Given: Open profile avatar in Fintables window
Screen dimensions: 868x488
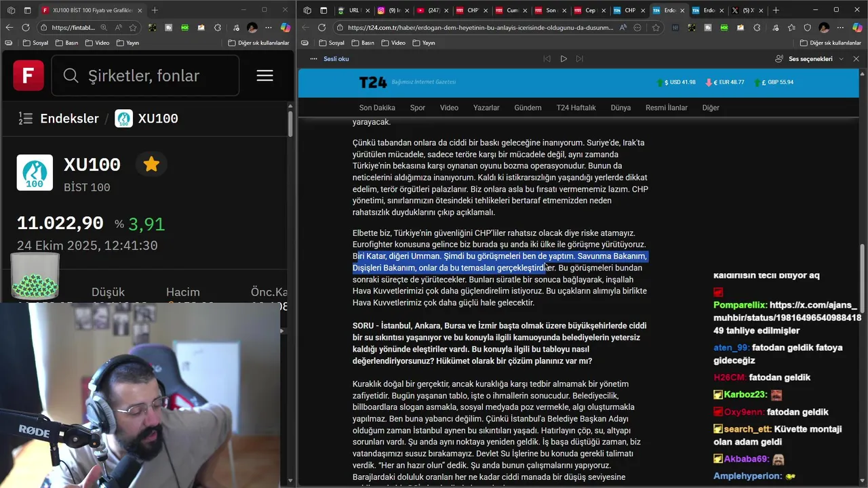Looking at the screenshot, I should click(x=252, y=28).
